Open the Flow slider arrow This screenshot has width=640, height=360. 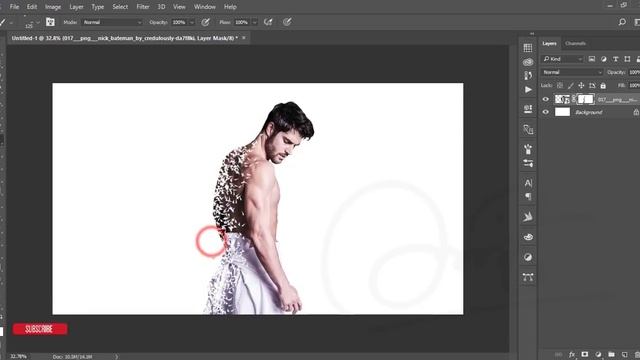255,22
